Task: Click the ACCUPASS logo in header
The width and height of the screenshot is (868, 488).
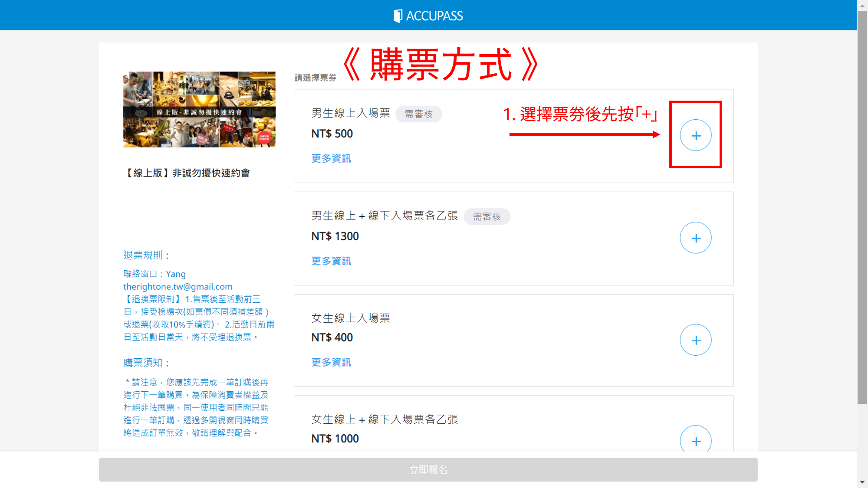Action: click(x=428, y=16)
